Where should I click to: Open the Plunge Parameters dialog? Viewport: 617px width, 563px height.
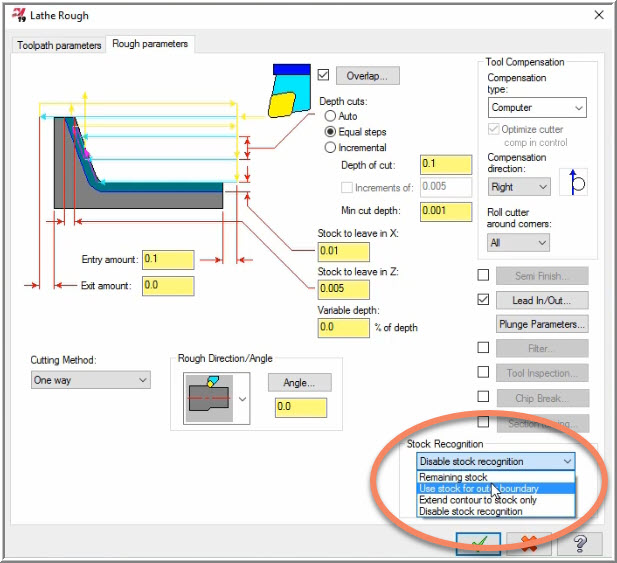pos(542,324)
